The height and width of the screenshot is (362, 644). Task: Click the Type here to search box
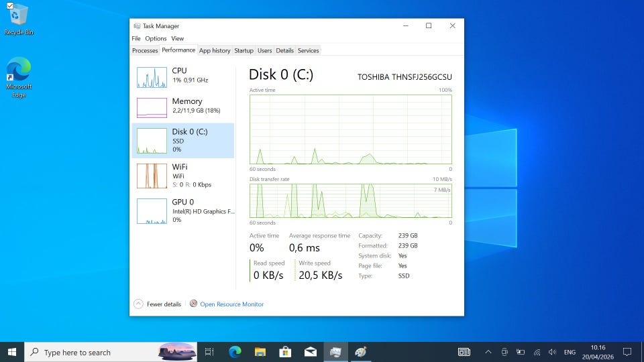(111, 352)
